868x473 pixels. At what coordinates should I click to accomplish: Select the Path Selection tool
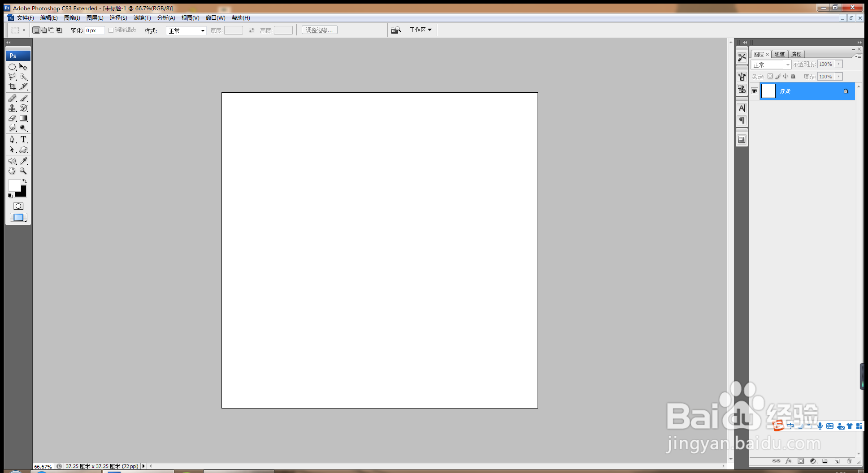tap(13, 150)
